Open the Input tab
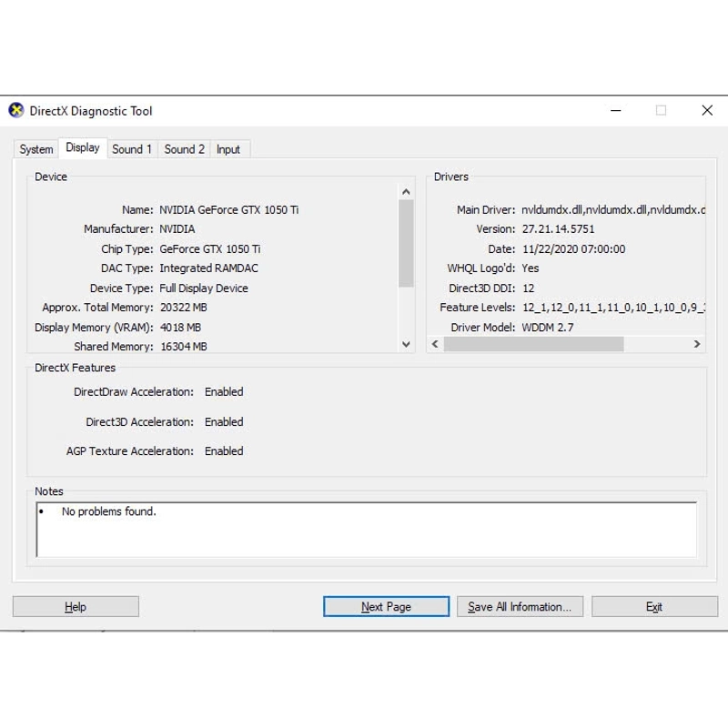This screenshot has width=728, height=728. (x=228, y=149)
